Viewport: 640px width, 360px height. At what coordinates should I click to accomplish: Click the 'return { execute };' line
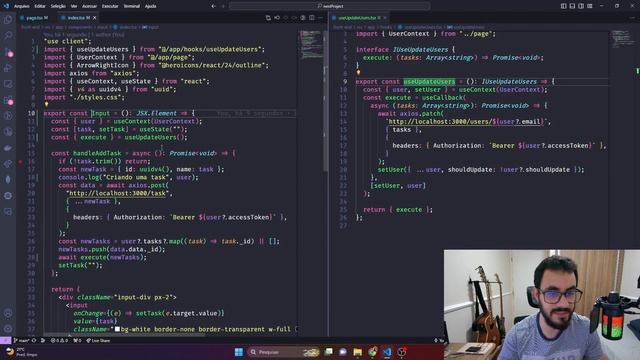click(398, 210)
